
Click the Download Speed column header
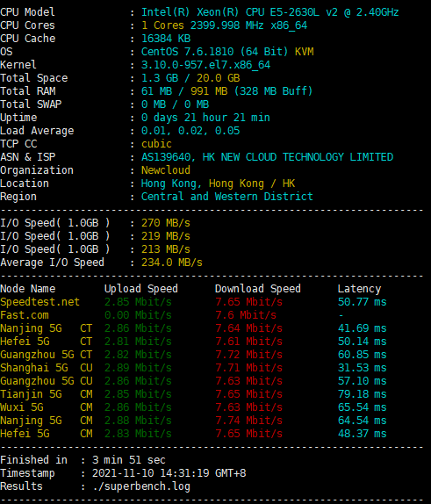[258, 289]
